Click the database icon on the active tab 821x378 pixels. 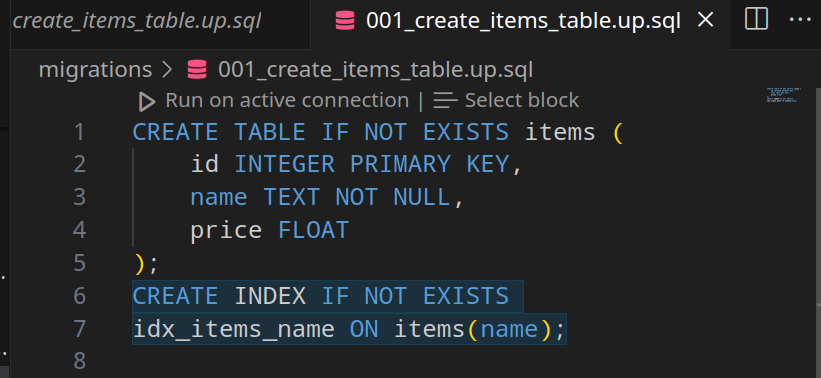click(x=345, y=21)
